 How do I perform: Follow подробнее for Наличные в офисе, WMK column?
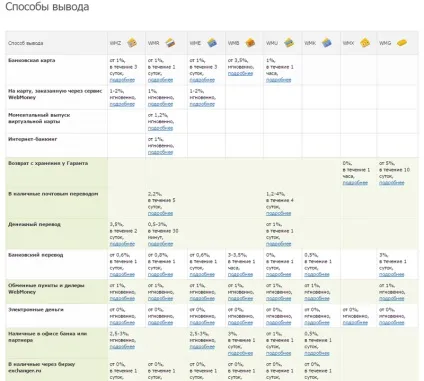[x=317, y=353]
